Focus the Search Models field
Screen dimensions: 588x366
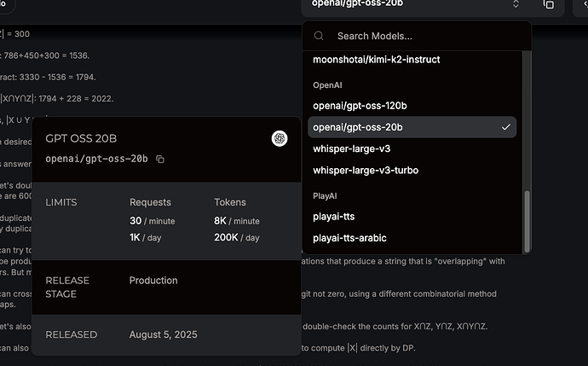click(417, 36)
